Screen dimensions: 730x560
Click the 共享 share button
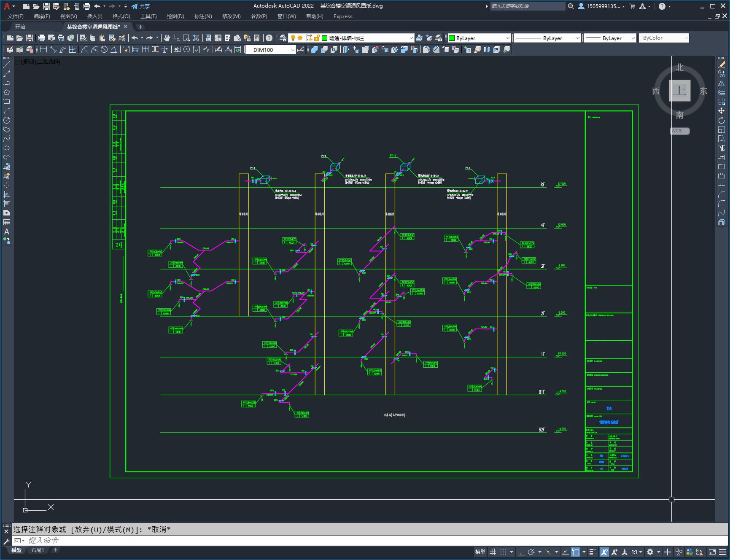click(140, 6)
